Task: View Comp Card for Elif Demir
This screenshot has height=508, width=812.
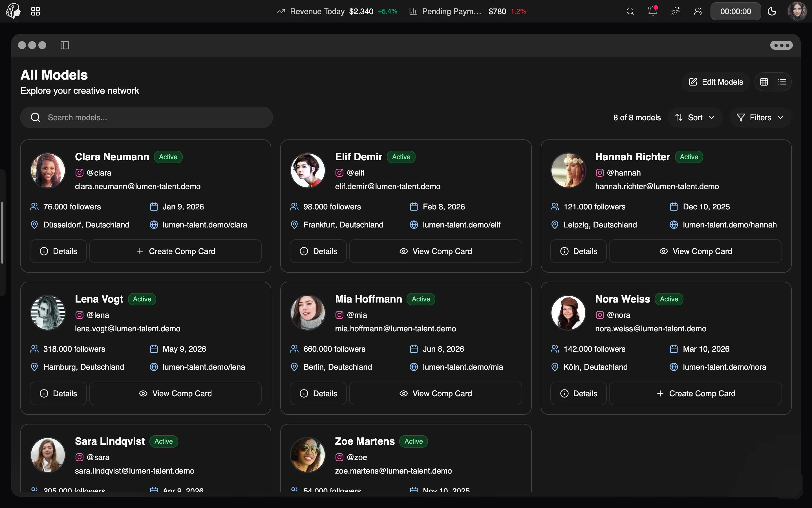Action: (436, 251)
